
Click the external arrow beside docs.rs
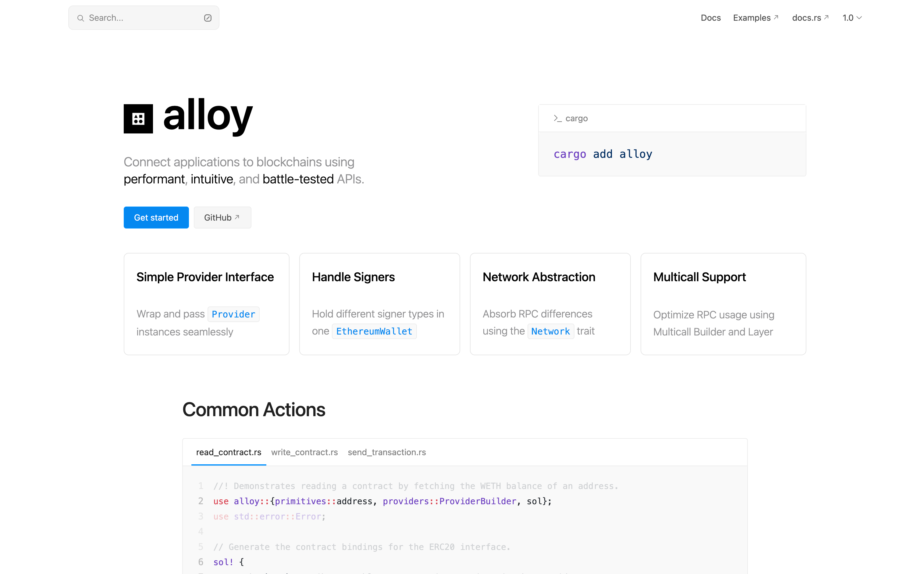[826, 17]
